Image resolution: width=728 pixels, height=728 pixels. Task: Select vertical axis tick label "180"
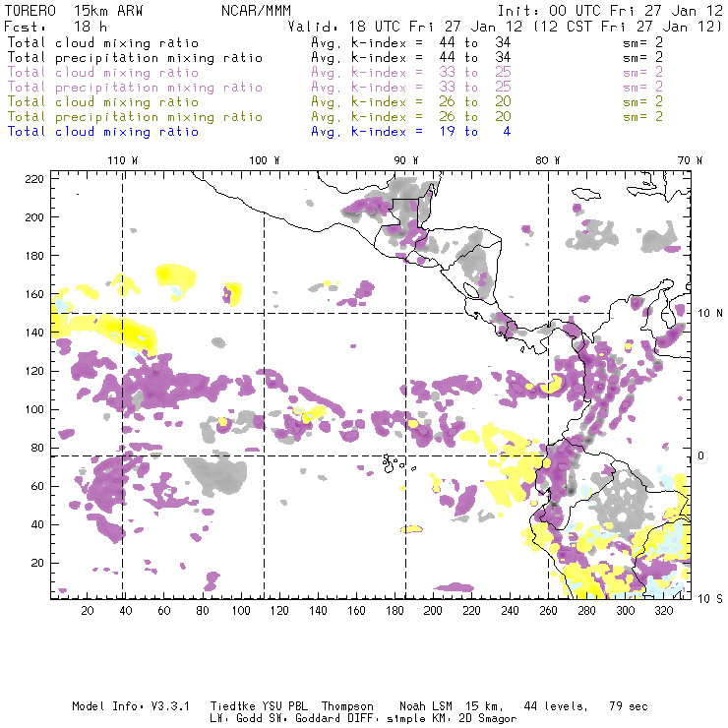(34, 256)
